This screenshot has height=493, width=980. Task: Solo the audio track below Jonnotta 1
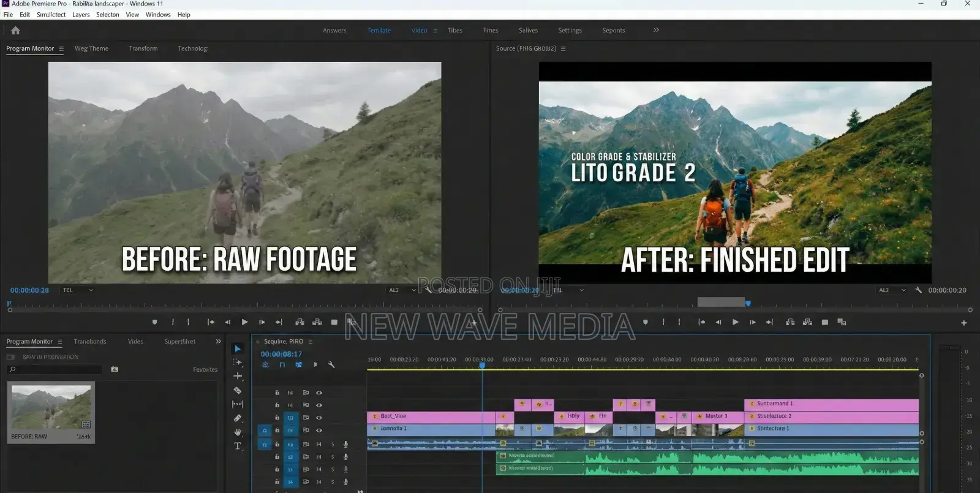(x=333, y=445)
